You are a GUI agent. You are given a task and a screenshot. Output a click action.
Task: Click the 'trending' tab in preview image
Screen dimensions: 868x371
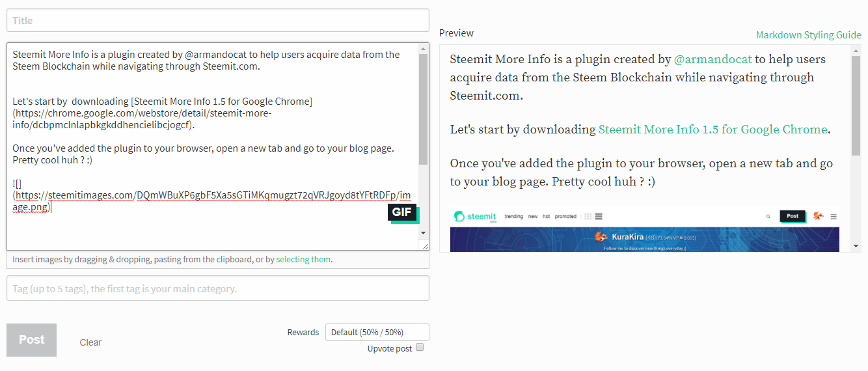click(514, 217)
